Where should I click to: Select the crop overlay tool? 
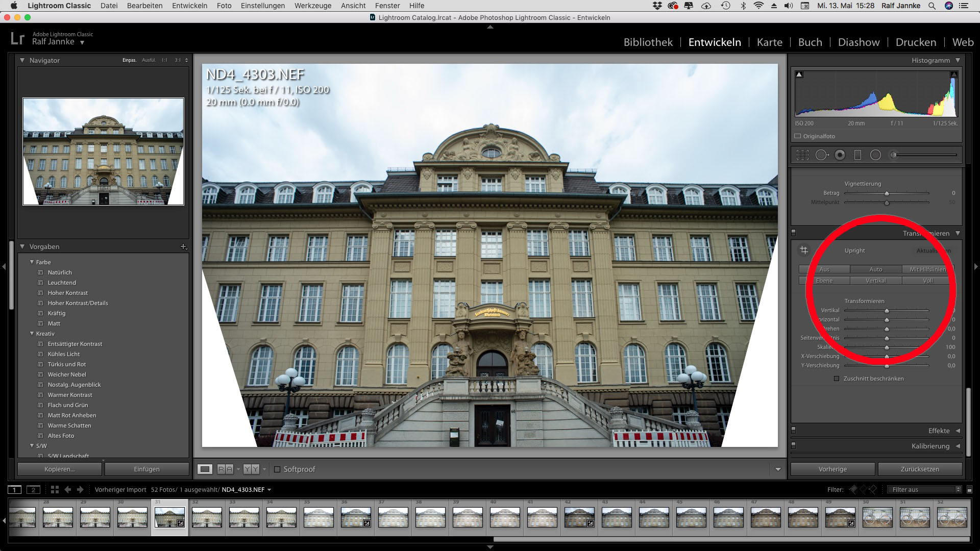coord(802,155)
